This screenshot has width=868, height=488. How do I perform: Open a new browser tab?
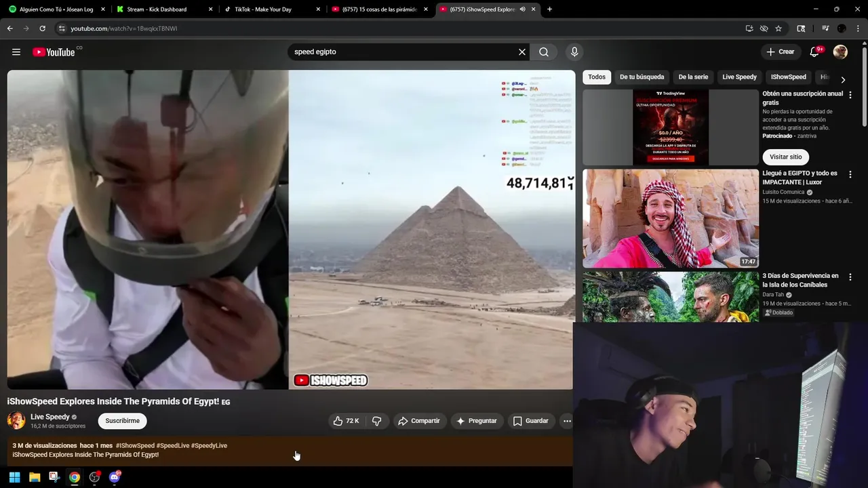pyautogui.click(x=549, y=9)
